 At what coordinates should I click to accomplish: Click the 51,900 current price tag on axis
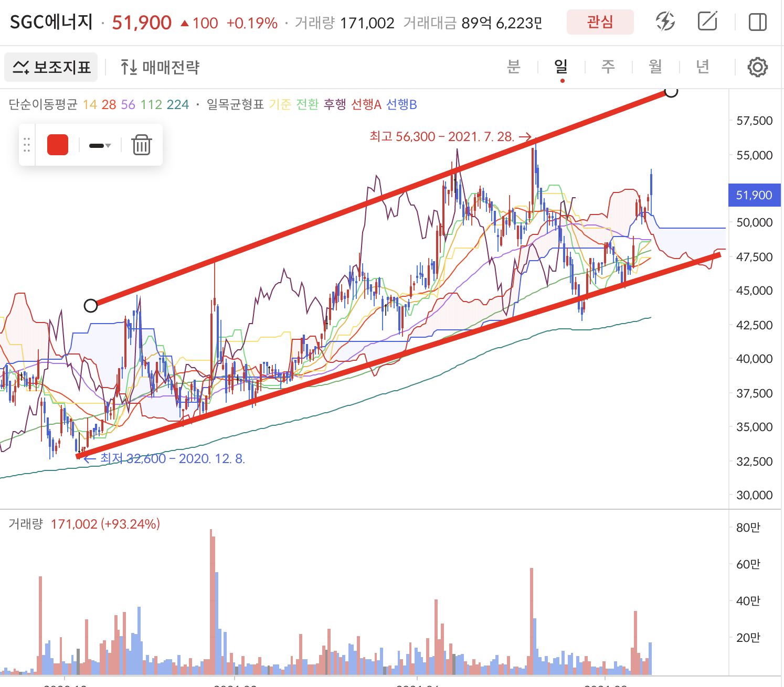pyautogui.click(x=754, y=195)
